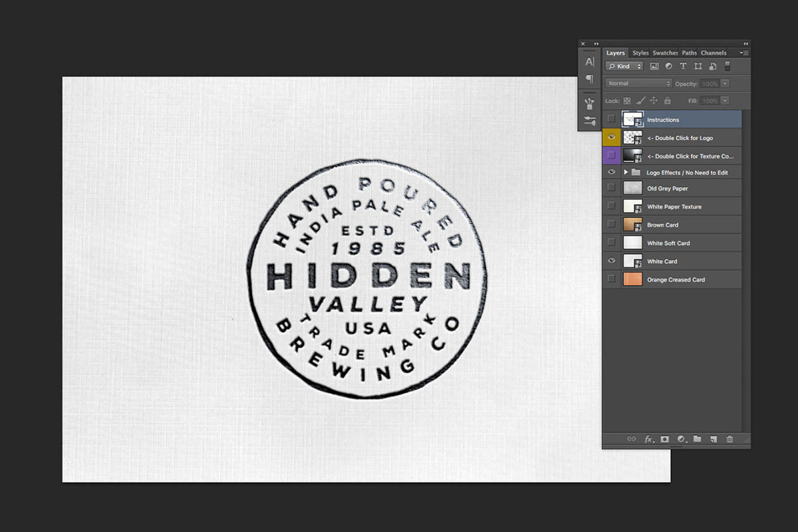Select the Orange Creased Card thumbnail
This screenshot has width=798, height=532.
(632, 279)
